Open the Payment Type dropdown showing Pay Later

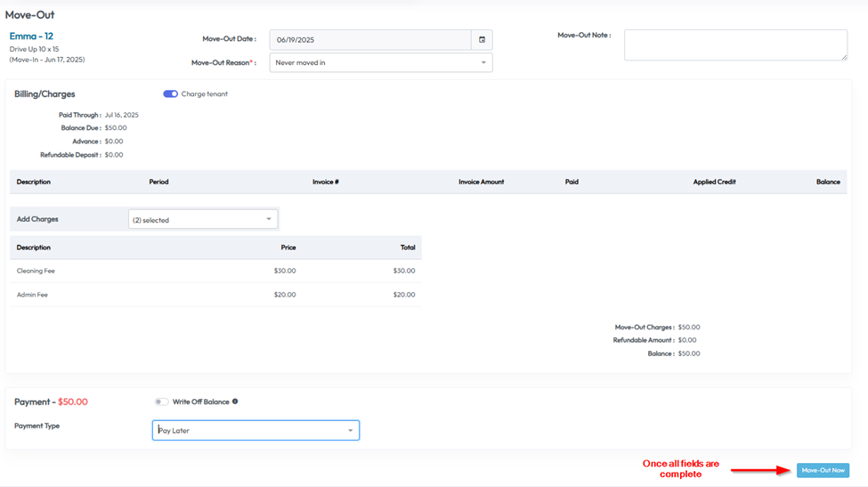256,431
